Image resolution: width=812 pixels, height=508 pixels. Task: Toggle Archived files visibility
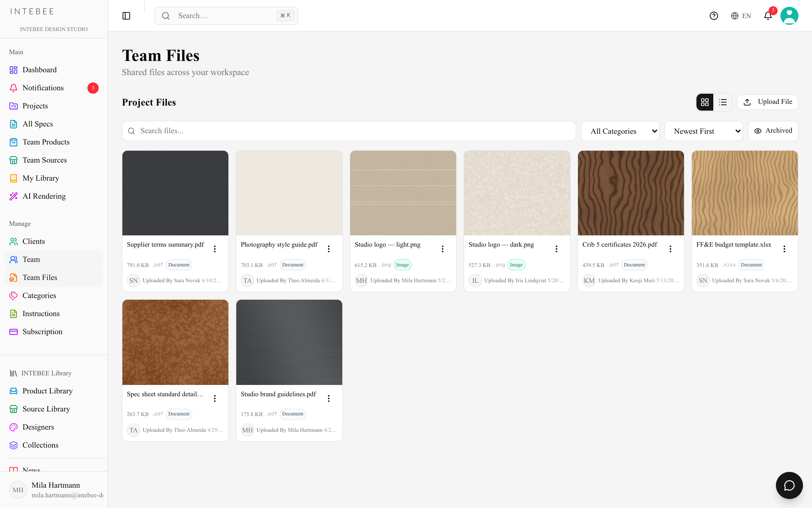click(x=773, y=131)
